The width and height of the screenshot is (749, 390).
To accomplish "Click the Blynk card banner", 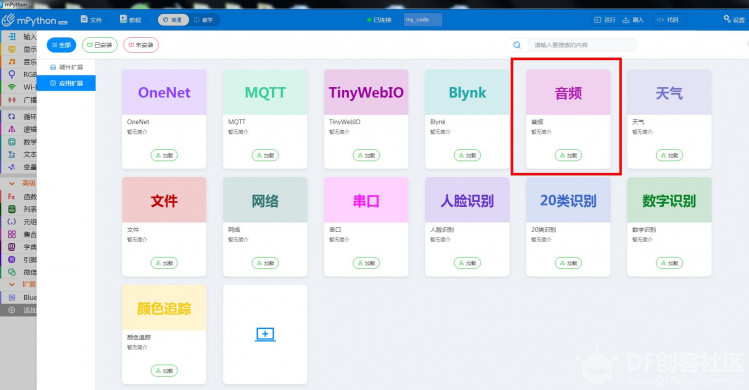I will pyautogui.click(x=467, y=92).
